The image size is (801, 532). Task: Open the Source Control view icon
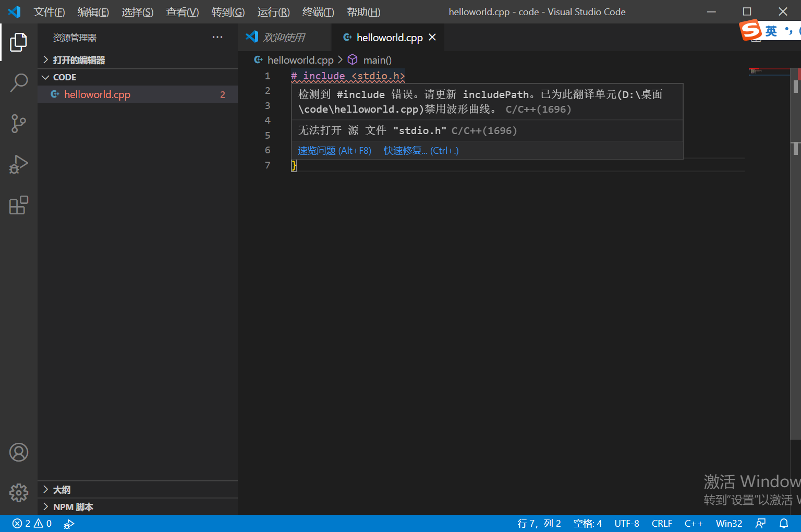(19, 124)
